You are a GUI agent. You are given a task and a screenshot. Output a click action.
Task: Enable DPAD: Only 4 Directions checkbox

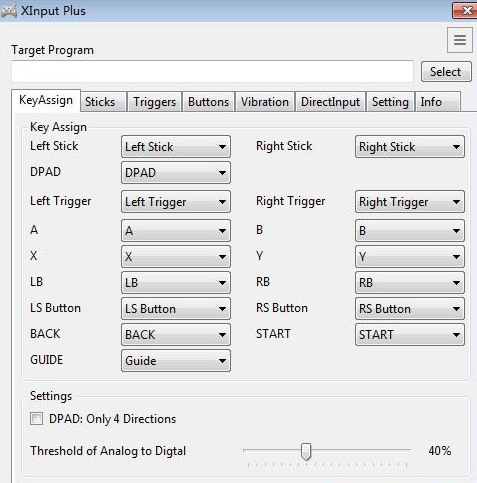(36, 419)
